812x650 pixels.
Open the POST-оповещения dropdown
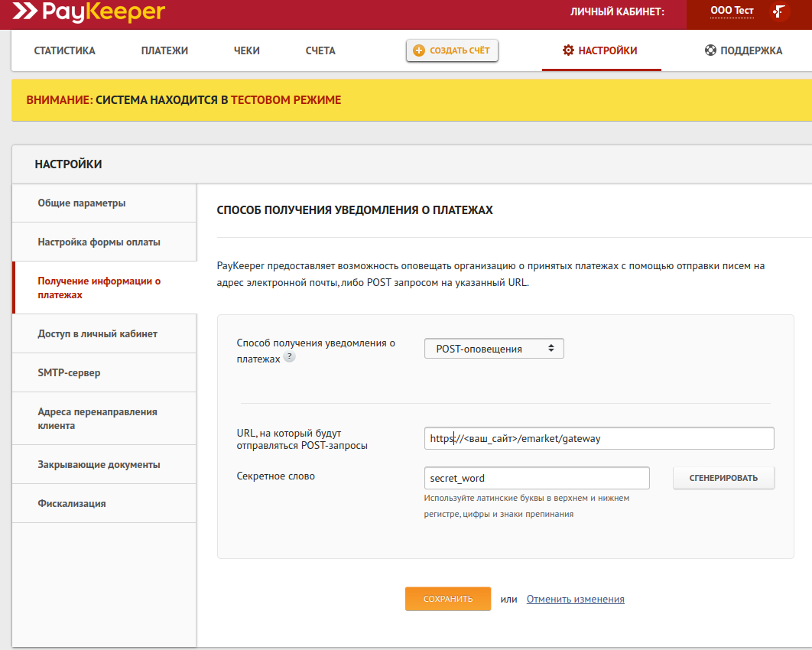click(x=494, y=349)
